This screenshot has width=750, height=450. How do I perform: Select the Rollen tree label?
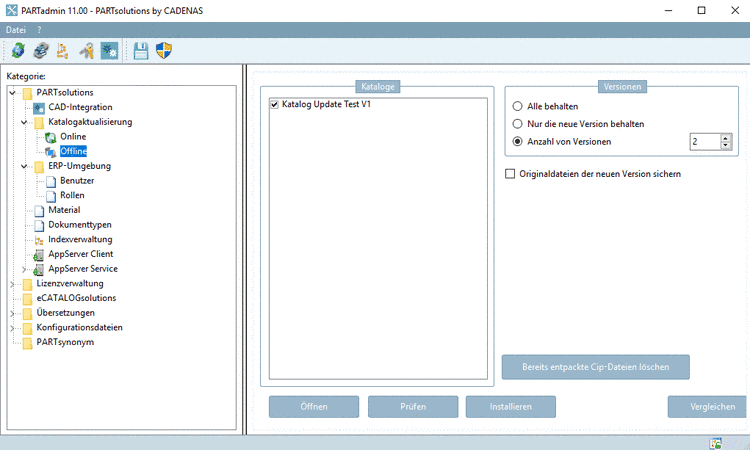pyautogui.click(x=72, y=195)
